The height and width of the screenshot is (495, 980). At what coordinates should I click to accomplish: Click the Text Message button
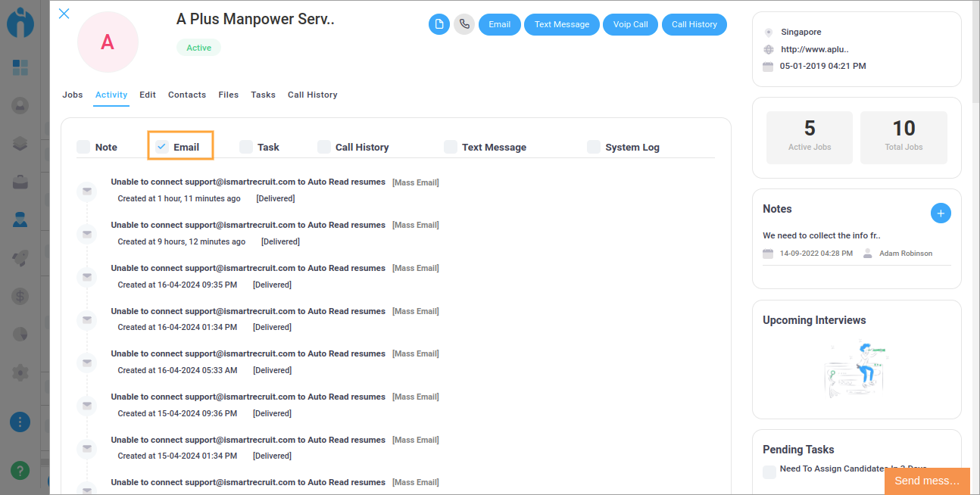click(561, 24)
